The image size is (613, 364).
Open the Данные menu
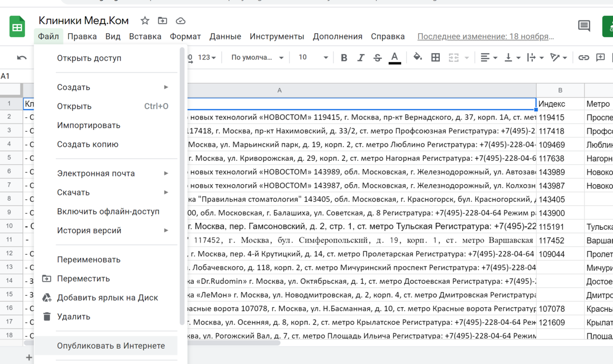pos(225,36)
